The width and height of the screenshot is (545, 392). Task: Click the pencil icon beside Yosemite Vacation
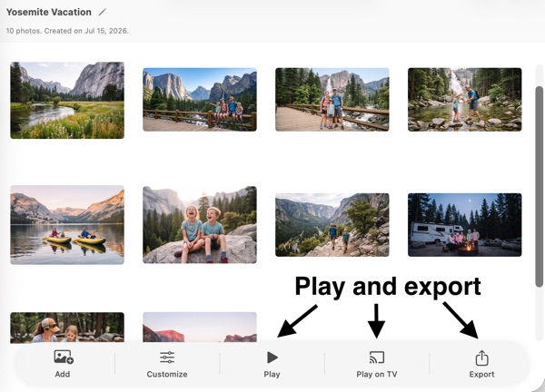pyautogui.click(x=102, y=12)
